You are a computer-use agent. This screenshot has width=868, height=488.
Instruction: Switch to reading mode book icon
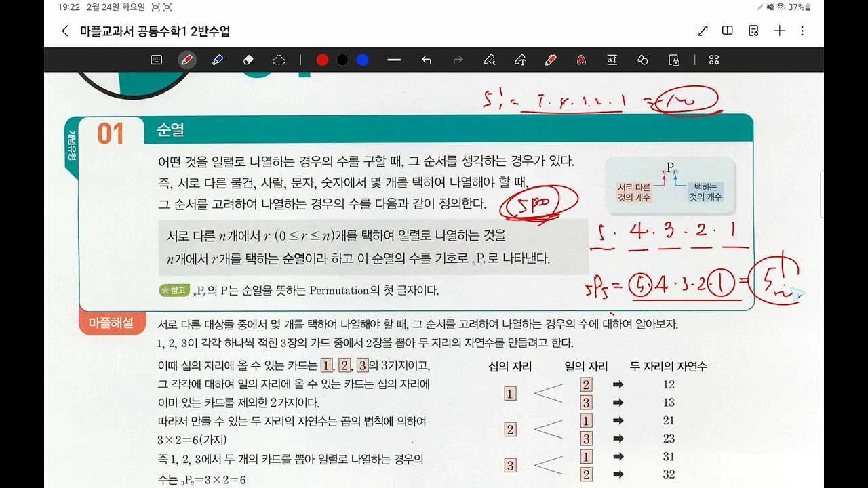pyautogui.click(x=728, y=31)
